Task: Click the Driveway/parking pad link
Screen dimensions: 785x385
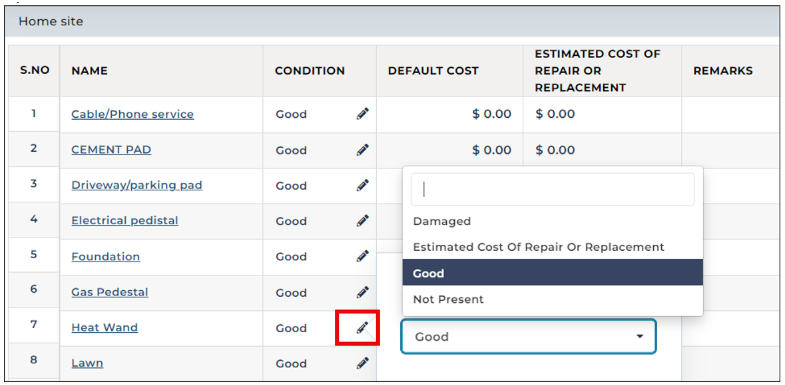Action: [137, 185]
